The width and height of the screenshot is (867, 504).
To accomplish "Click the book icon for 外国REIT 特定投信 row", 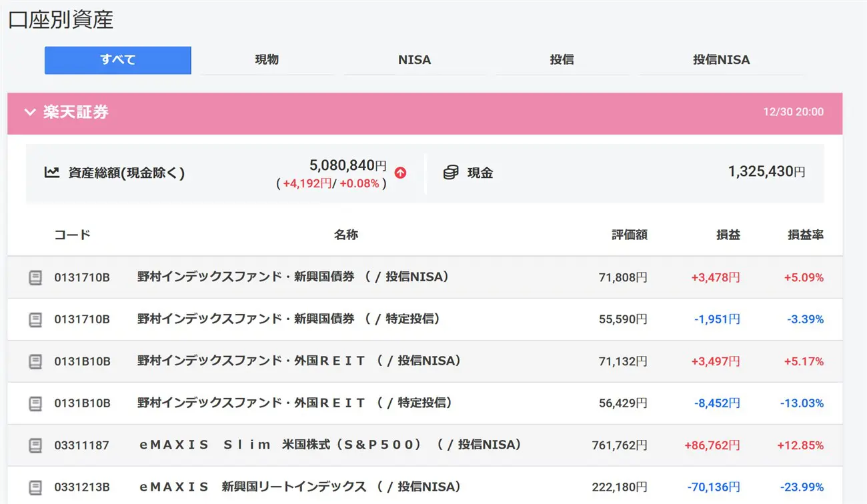I will (35, 404).
